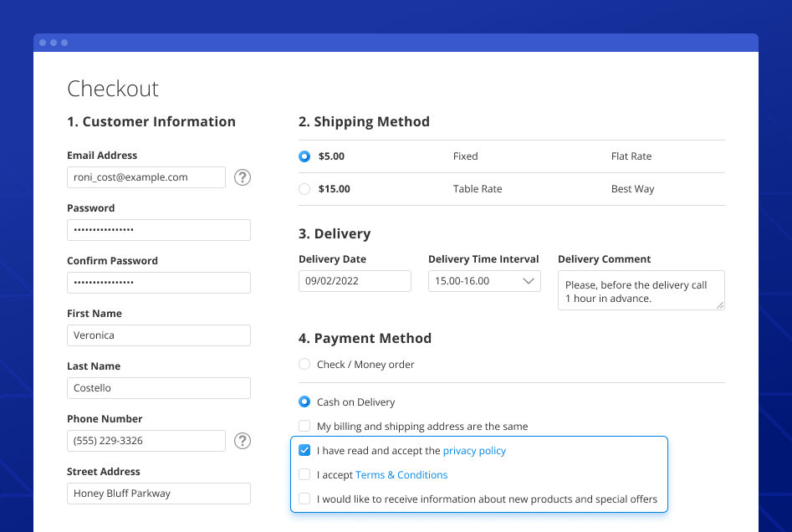Viewport: 792px width, 532px height.
Task: Click the help icon next to Phone Number
Action: [243, 441]
